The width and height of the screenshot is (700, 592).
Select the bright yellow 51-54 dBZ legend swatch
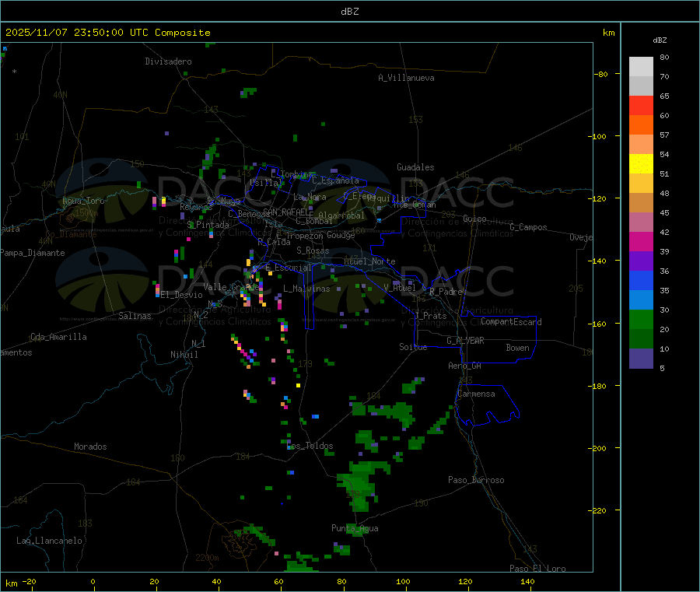641,164
